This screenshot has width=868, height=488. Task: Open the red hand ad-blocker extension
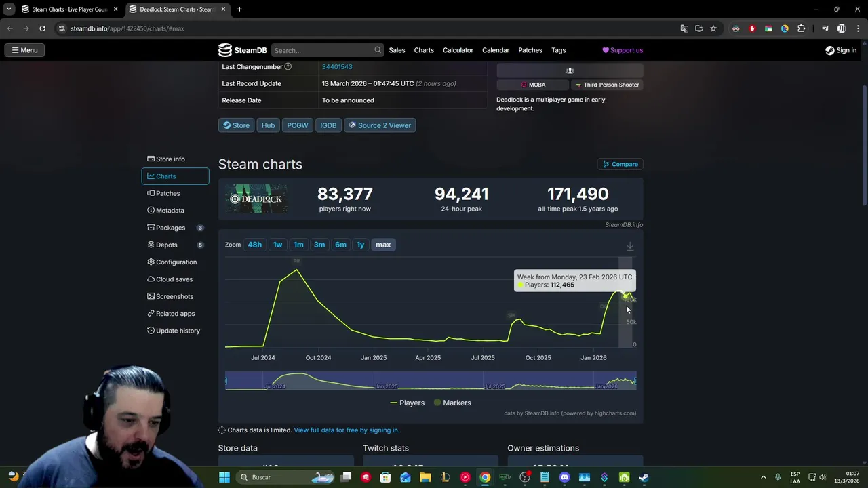(752, 28)
